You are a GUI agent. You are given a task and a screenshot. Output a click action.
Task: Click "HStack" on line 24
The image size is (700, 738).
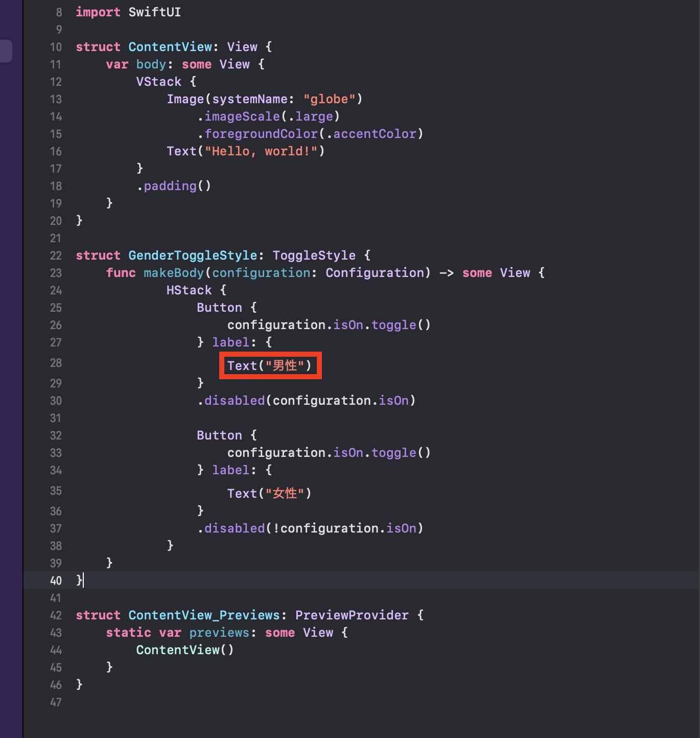pyautogui.click(x=189, y=290)
